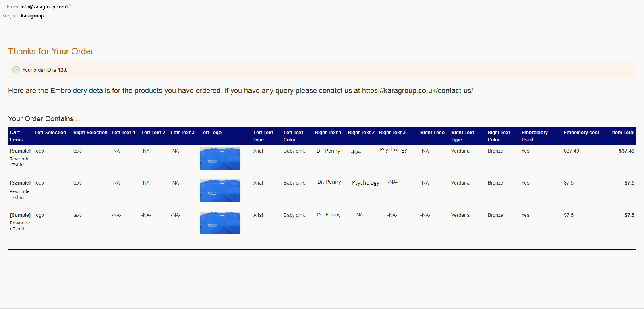Screen dimensions: 644x309
Task: Open second row blue shirt logo thumbnail
Action: [x=220, y=191]
